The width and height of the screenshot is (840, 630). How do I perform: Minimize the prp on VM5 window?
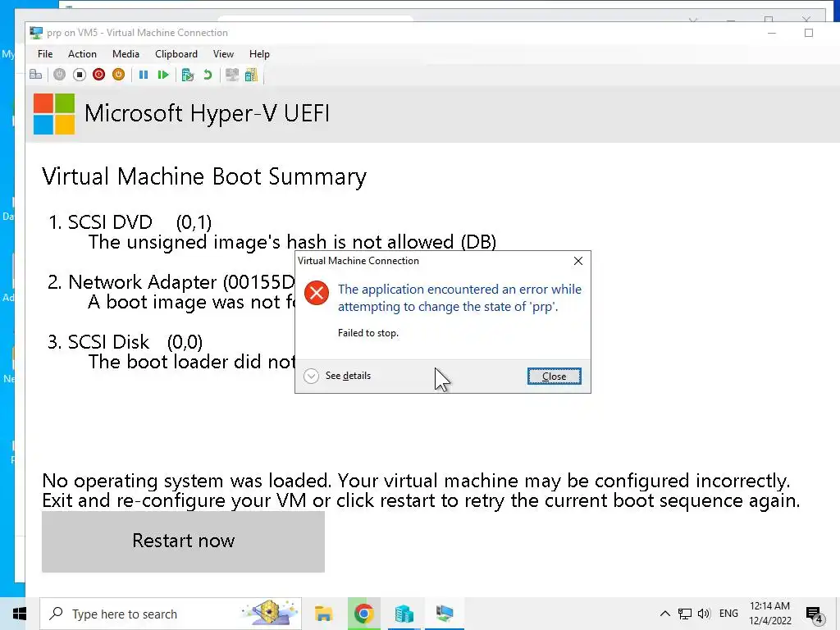(772, 33)
